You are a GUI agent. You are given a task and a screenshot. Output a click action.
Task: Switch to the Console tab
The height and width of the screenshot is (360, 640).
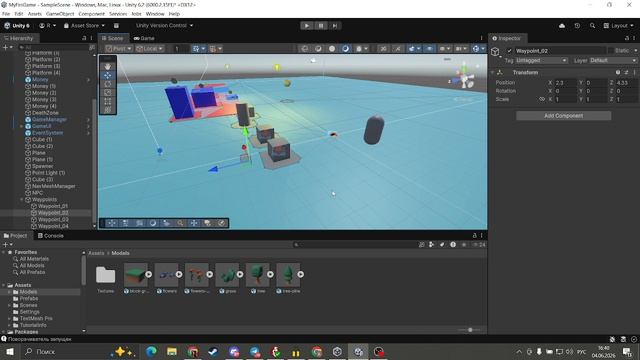51,236
